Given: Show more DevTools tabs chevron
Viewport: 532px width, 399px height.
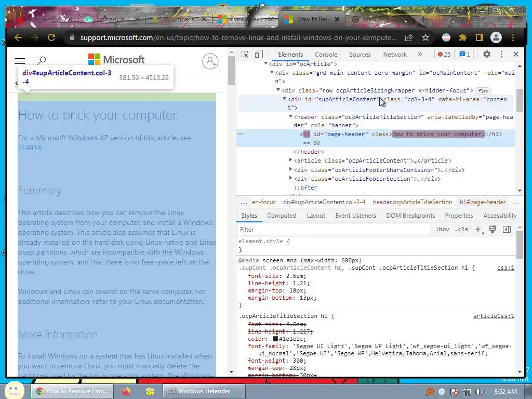Looking at the screenshot, I should [x=420, y=54].
